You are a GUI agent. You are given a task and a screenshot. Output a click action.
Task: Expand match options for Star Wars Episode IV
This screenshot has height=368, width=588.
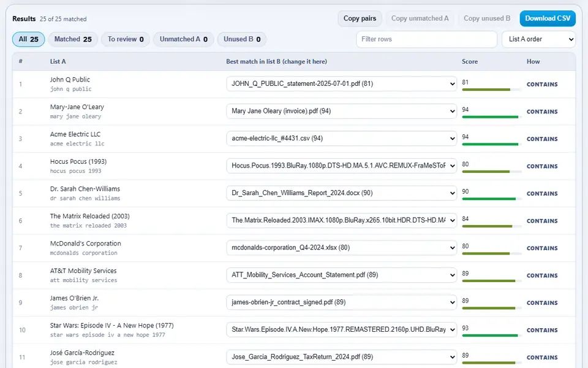[342, 330]
